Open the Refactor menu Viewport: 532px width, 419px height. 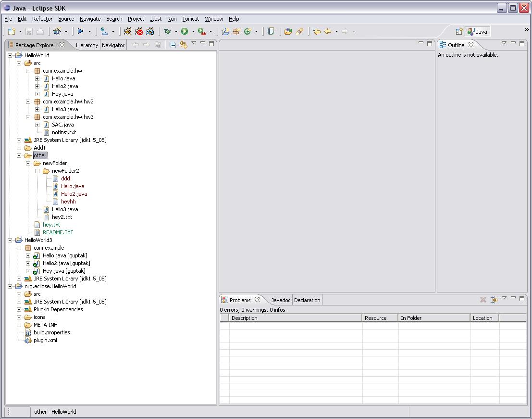[x=42, y=19]
